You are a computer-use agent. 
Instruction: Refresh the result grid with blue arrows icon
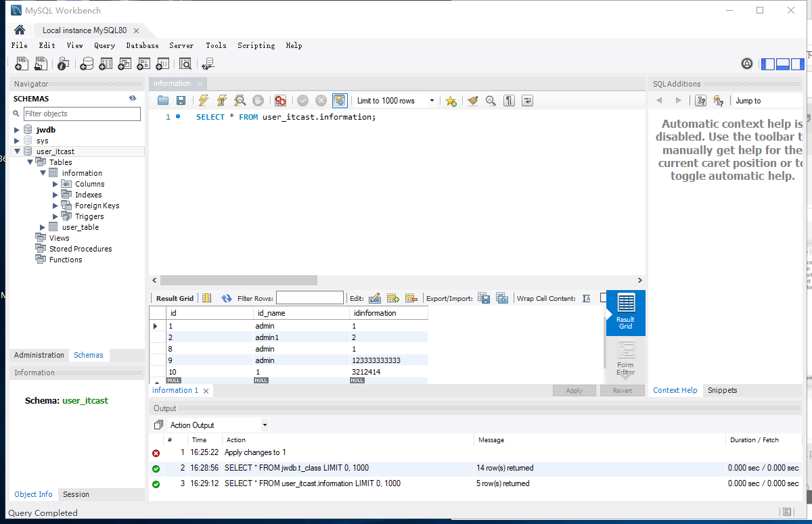[226, 297]
